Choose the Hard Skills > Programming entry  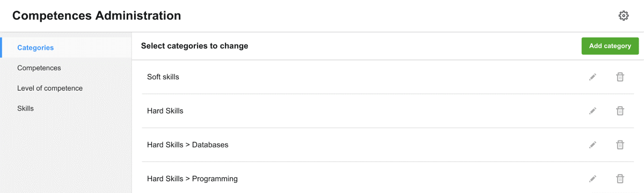tap(192, 179)
